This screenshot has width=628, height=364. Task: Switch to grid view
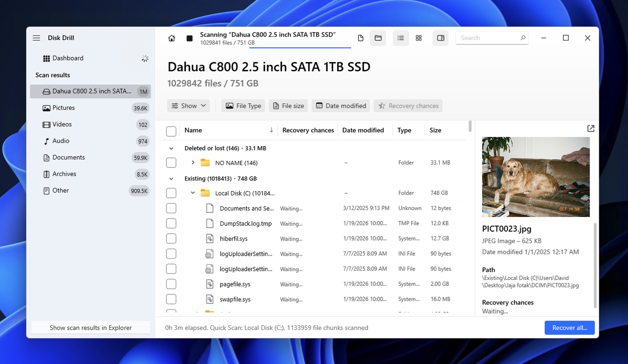tap(418, 38)
